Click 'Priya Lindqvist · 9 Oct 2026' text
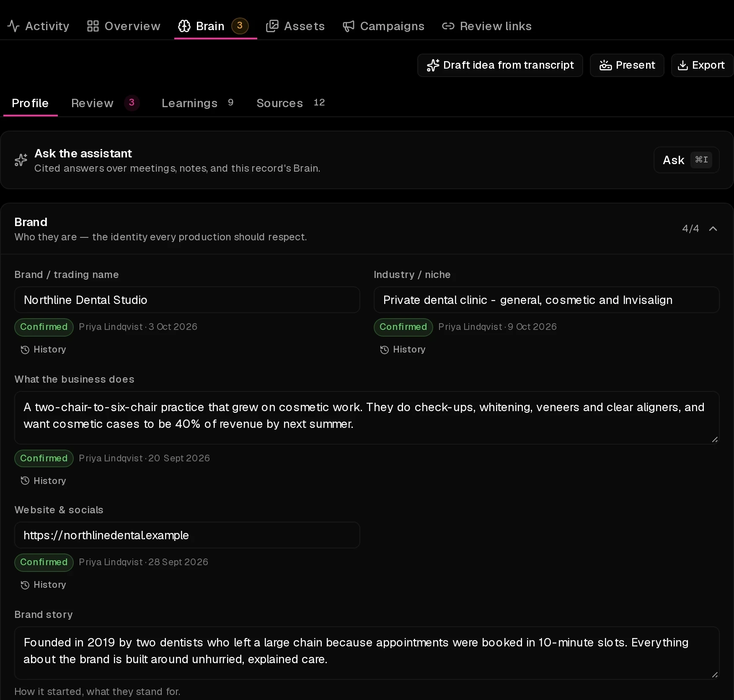The width and height of the screenshot is (734, 700). pyautogui.click(x=498, y=327)
